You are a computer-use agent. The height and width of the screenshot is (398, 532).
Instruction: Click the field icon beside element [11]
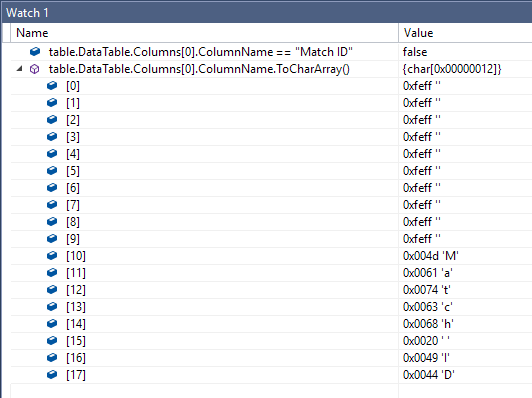(x=52, y=272)
